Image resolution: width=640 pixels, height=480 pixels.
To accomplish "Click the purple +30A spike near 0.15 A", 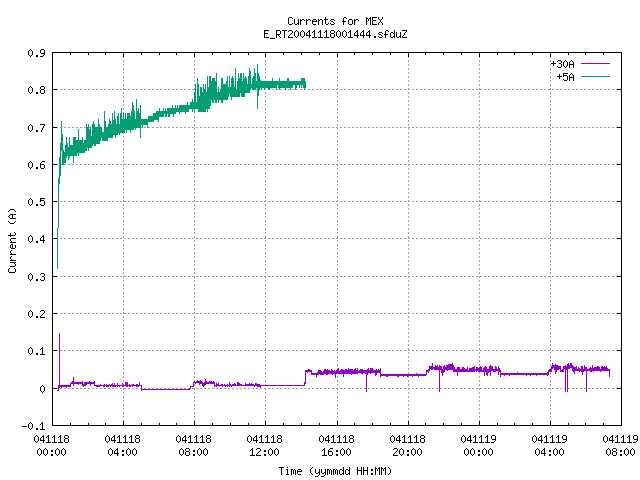I will point(60,359).
